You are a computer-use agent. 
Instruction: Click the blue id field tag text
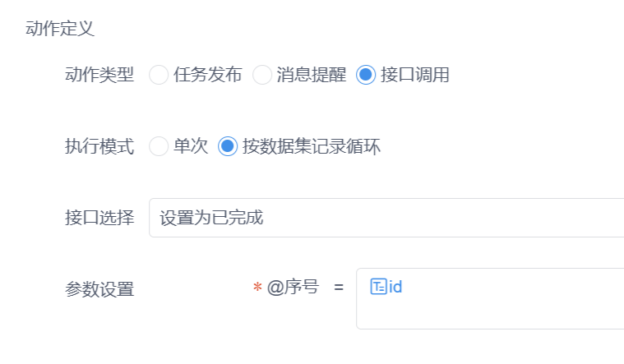[x=395, y=287]
